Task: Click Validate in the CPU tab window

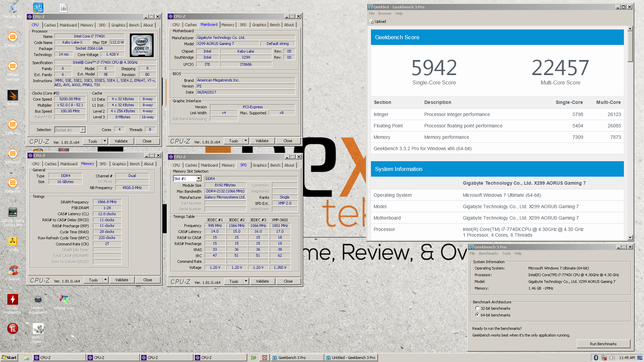Action: coord(121,141)
